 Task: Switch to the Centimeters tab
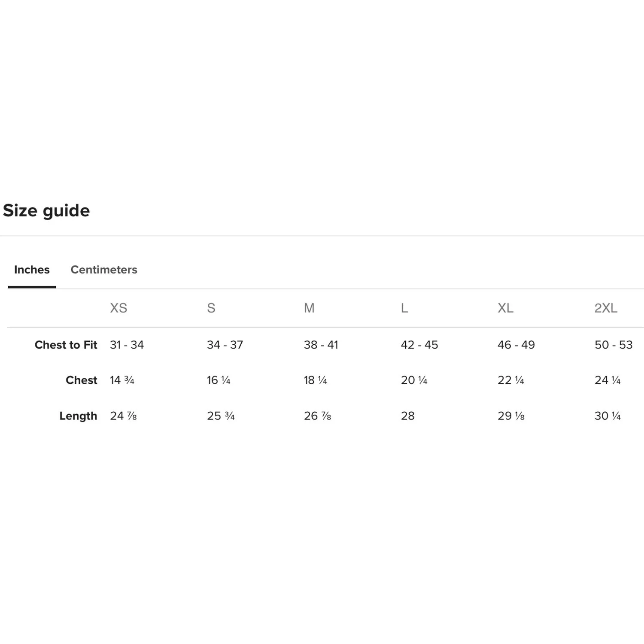(x=104, y=270)
